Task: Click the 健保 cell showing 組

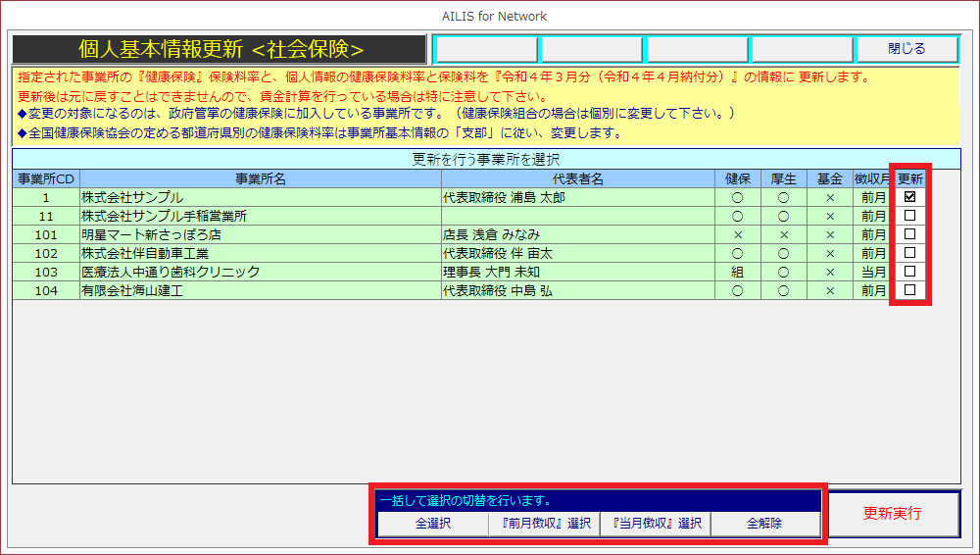Action: click(x=737, y=272)
